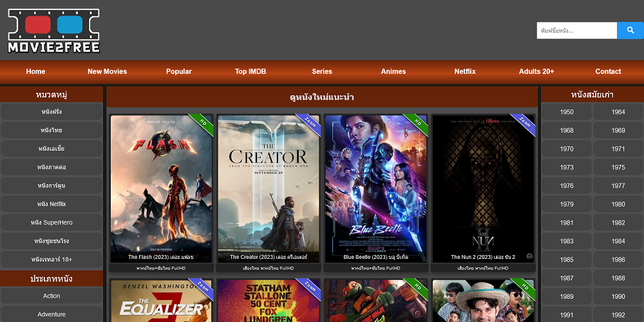Open the Top IMDB menu item
644x322 pixels.
pos(251,71)
